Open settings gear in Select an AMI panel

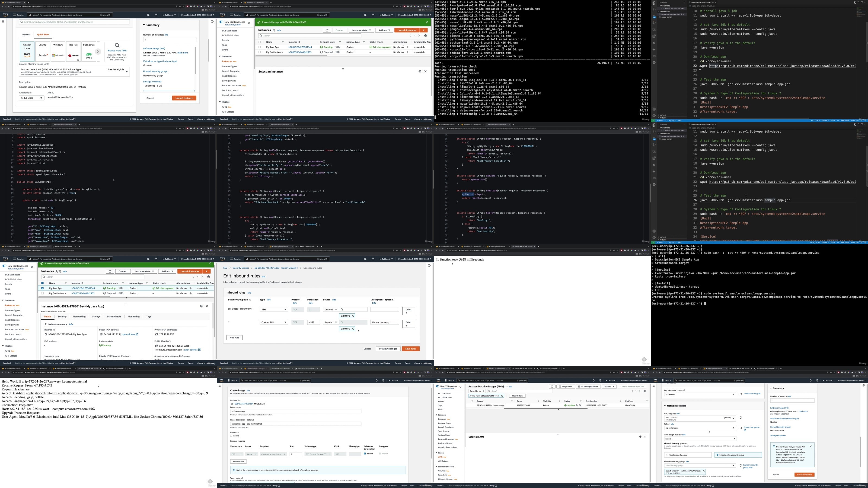tap(640, 436)
